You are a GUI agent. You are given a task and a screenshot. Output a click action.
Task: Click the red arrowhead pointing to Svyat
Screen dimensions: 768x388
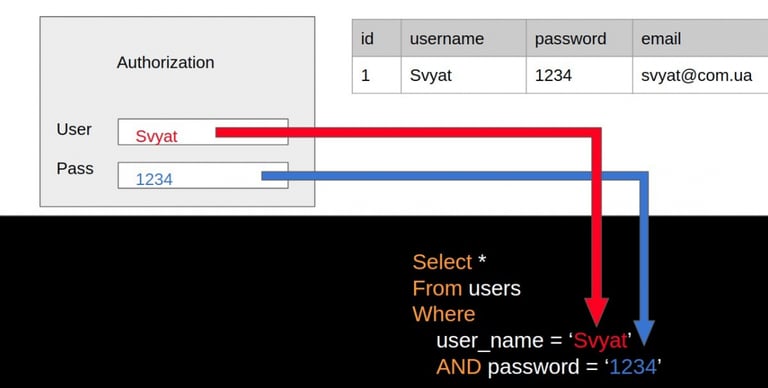point(597,312)
